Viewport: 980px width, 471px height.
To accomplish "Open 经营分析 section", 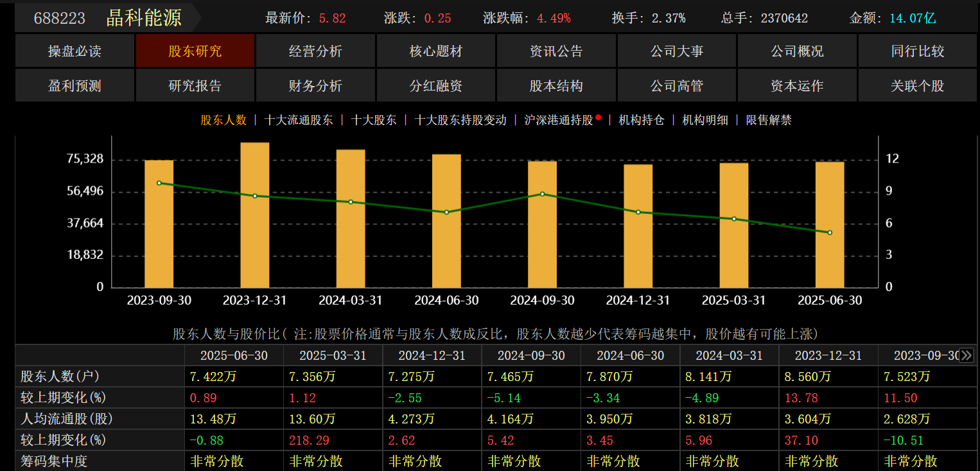I will (x=315, y=51).
